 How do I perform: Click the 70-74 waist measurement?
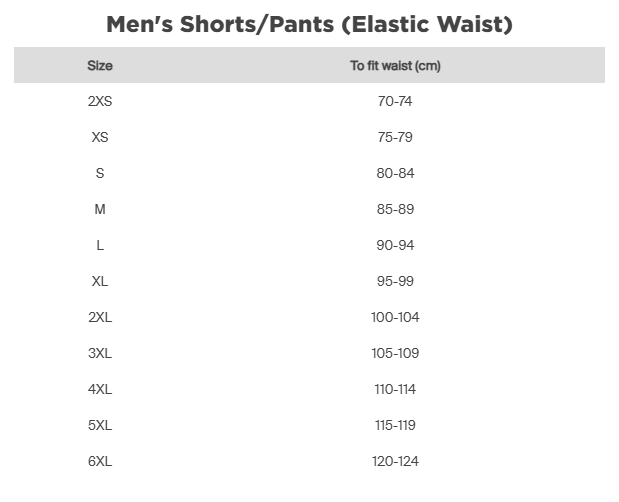click(395, 101)
